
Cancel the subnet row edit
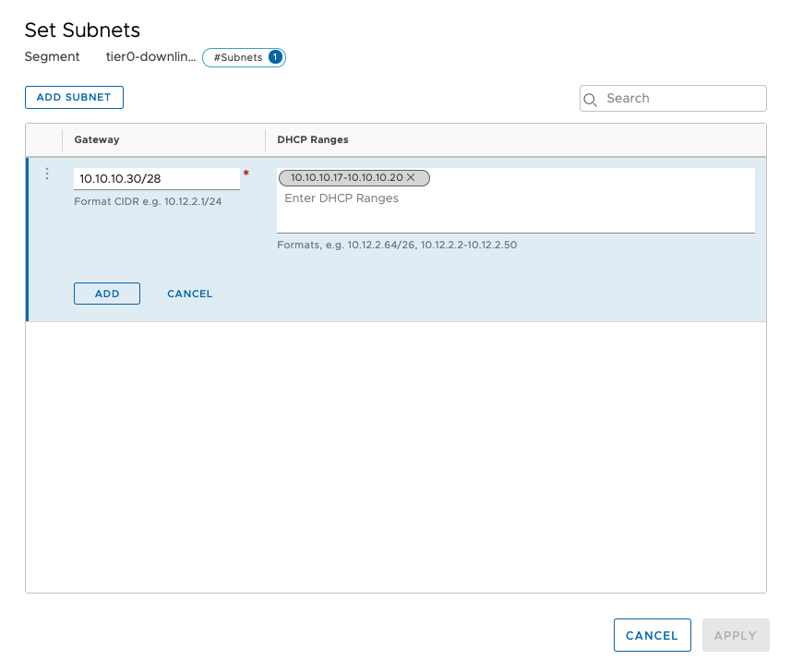coord(189,294)
